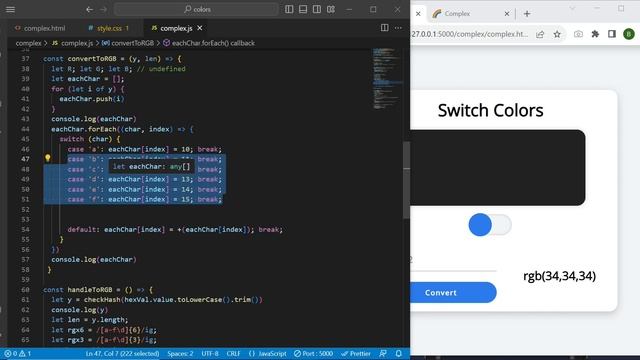The image size is (640, 360).
Task: Click the dark color preview box
Action: click(498, 168)
